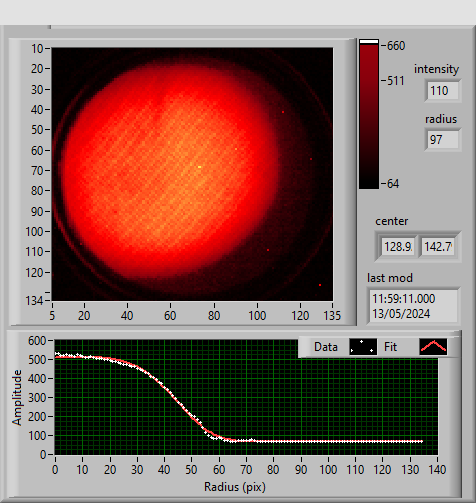Select the radius field showing 97
Viewport: 476px width, 503px height.
[443, 139]
